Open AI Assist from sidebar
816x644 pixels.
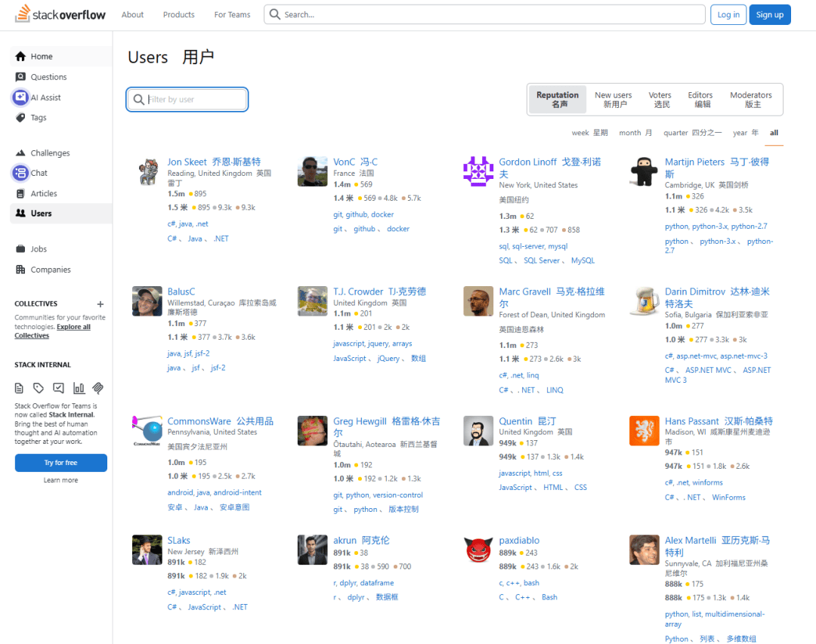45,97
